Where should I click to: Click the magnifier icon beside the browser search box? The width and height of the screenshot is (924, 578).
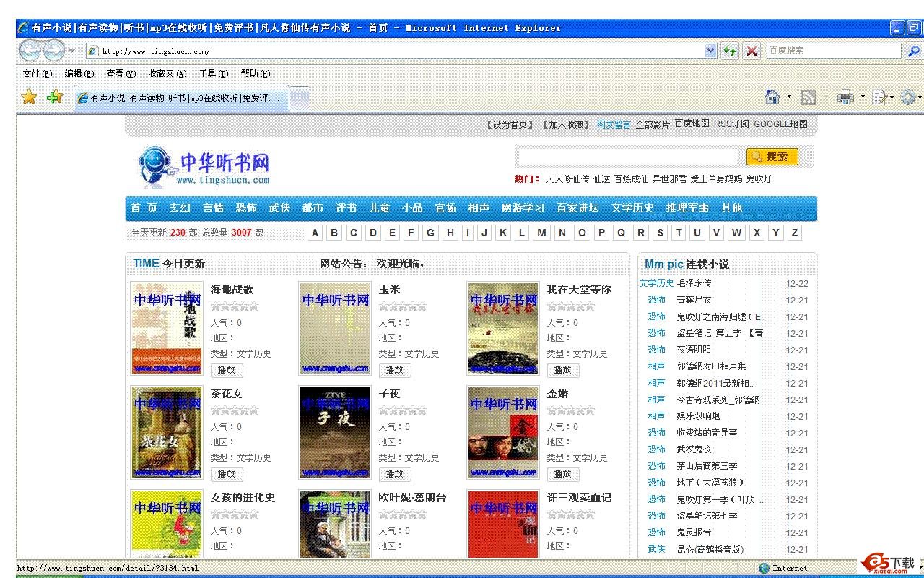click(x=914, y=51)
